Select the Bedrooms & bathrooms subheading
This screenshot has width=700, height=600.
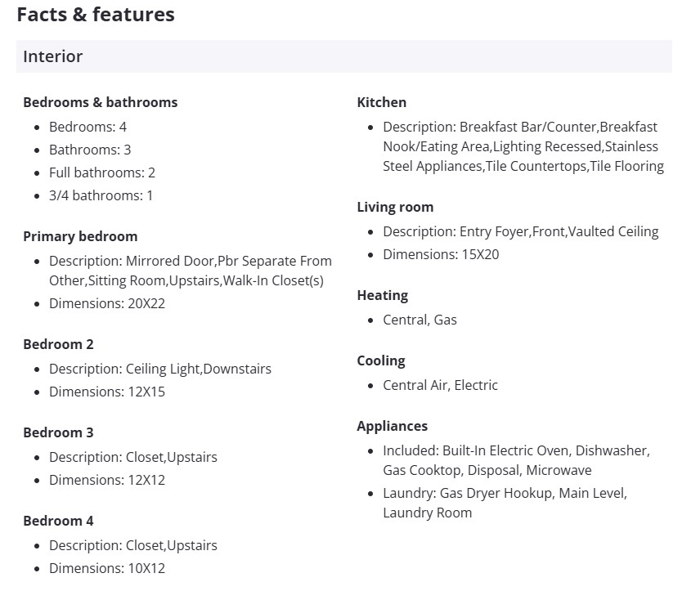click(100, 102)
